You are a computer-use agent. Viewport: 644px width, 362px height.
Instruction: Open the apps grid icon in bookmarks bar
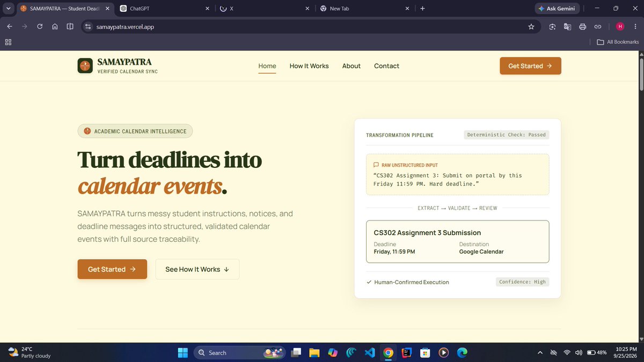8,42
